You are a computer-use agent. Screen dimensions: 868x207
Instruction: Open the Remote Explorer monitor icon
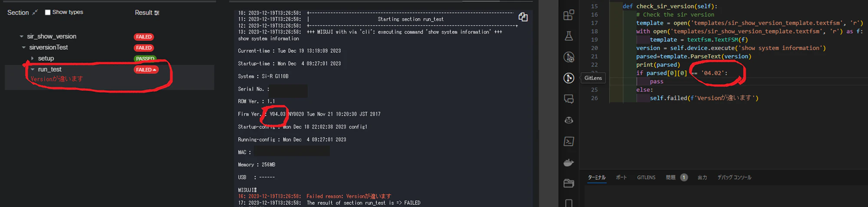click(569, 99)
